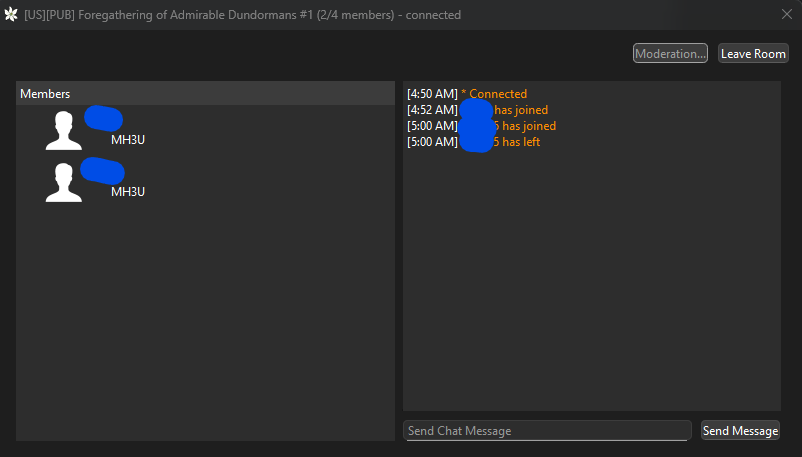Click the first member's MH3U game label
Image resolution: width=802 pixels, height=457 pixels.
tap(128, 140)
